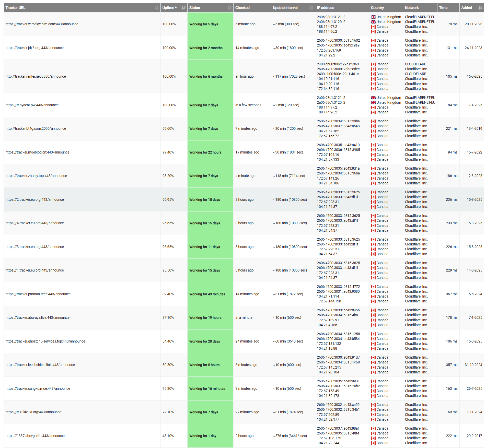This screenshot has height=448, width=486.
Task: Click topmost Canada flag in tracker.renfei.net row
Action: [373, 64]
